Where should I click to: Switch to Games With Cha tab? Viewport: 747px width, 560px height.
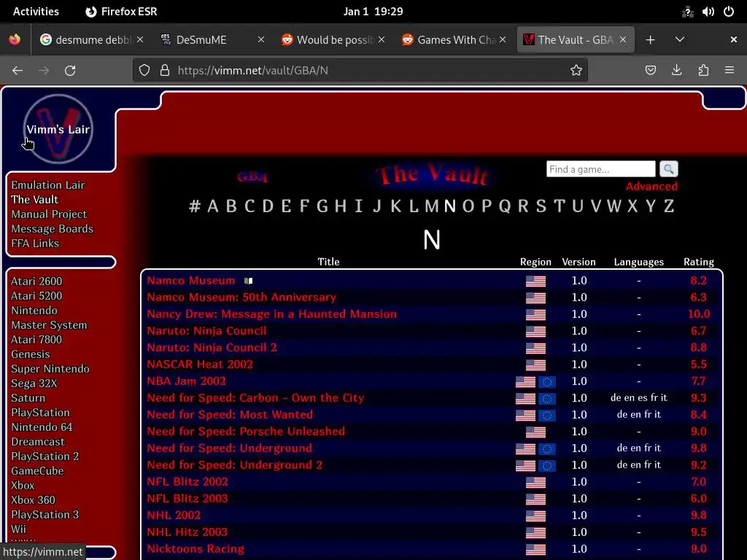click(x=454, y=39)
